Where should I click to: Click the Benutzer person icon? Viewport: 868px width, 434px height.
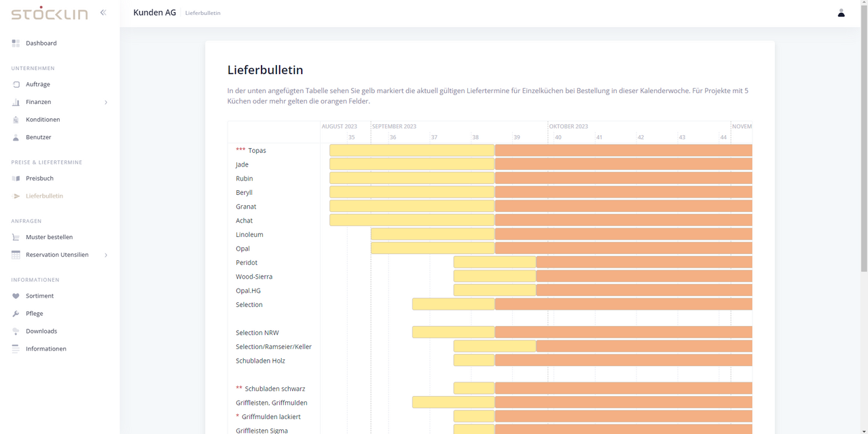click(x=16, y=137)
